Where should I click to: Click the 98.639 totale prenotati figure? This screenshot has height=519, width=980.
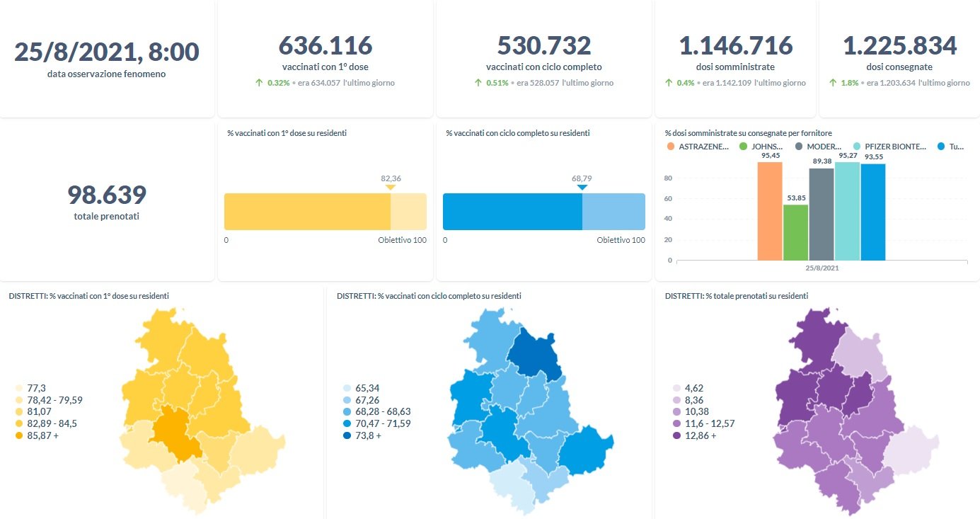(x=107, y=195)
